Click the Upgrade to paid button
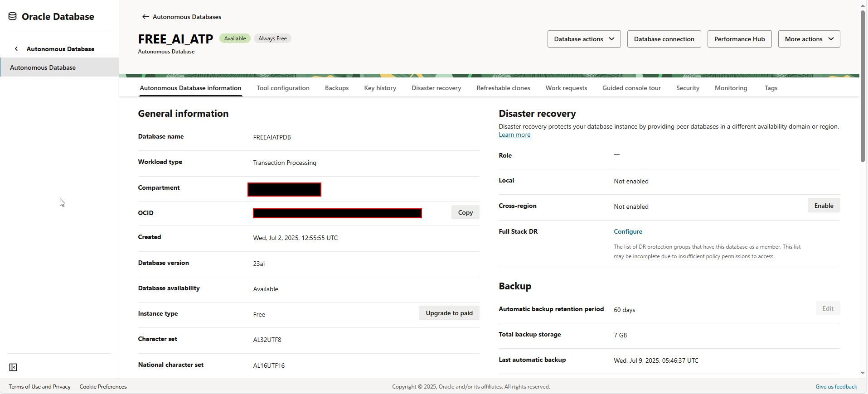The height and width of the screenshot is (394, 868). 449,313
